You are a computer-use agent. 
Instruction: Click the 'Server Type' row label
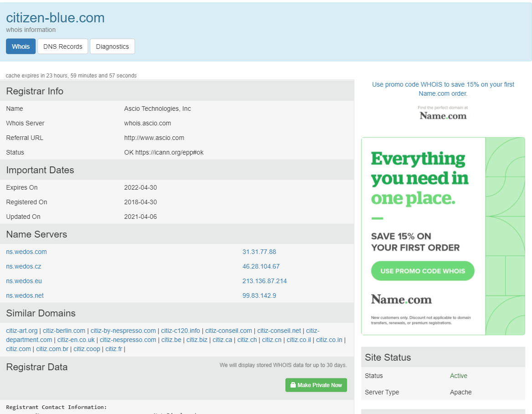coord(382,392)
